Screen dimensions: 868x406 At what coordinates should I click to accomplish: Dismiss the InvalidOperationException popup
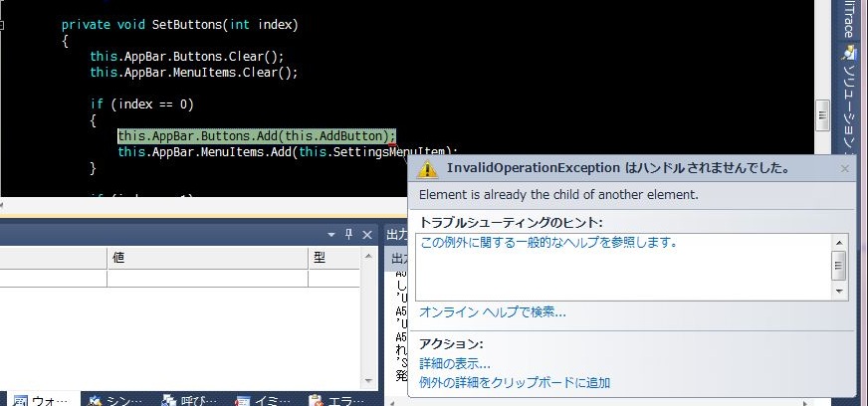(x=845, y=169)
